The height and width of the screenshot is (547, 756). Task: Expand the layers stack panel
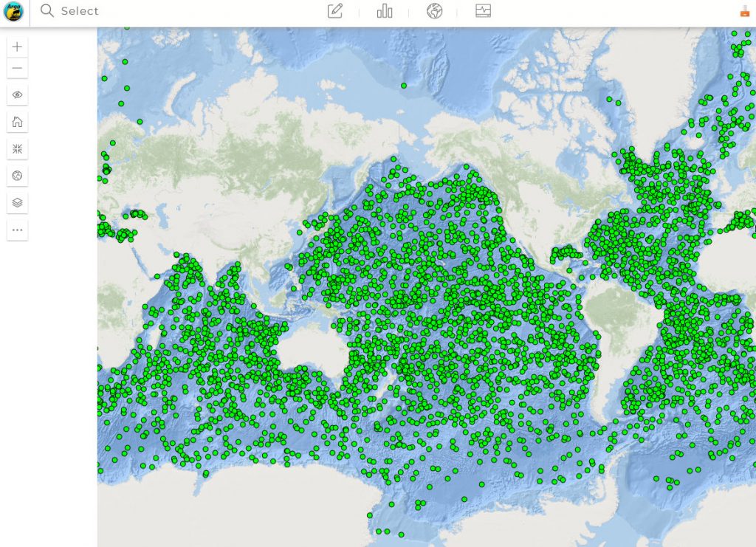[18, 202]
